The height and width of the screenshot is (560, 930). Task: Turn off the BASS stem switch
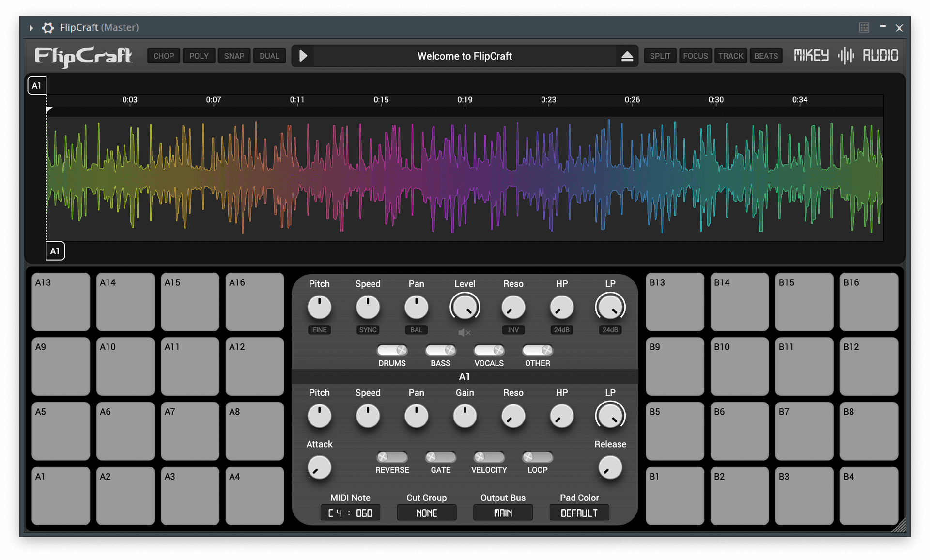pyautogui.click(x=441, y=350)
